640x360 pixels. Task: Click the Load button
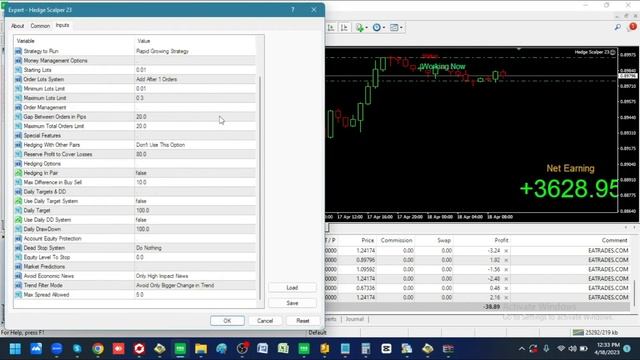click(x=292, y=288)
